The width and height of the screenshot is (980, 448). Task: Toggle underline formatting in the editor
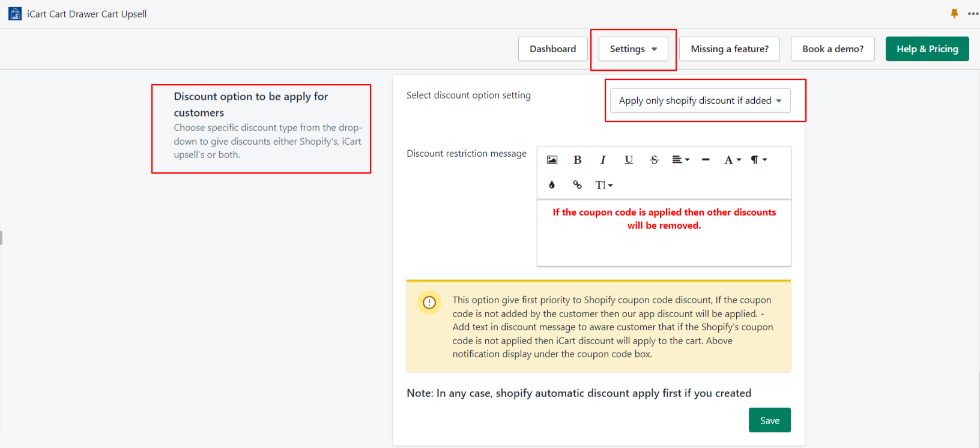pos(629,160)
